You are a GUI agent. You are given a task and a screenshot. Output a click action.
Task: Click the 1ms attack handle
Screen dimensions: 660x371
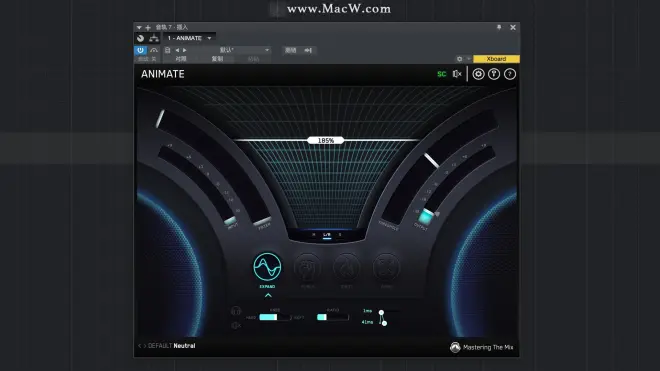(x=381, y=312)
